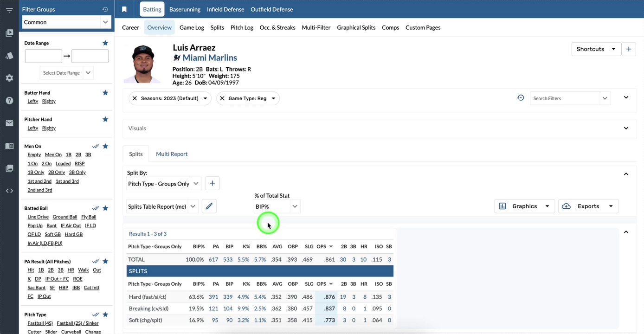Collapse the Split By section chevron
The image size is (644, 334).
coord(626,174)
